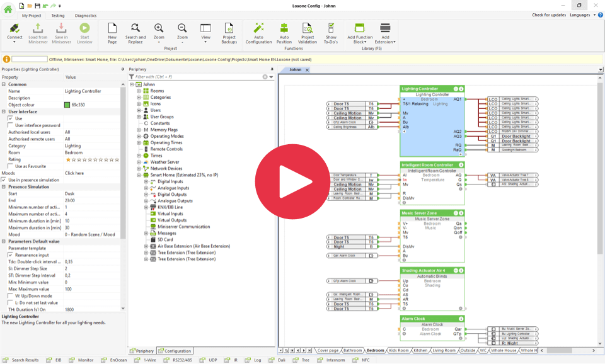Run Auto Configuration
Viewport: 605px width, 364px height.
(258, 28)
